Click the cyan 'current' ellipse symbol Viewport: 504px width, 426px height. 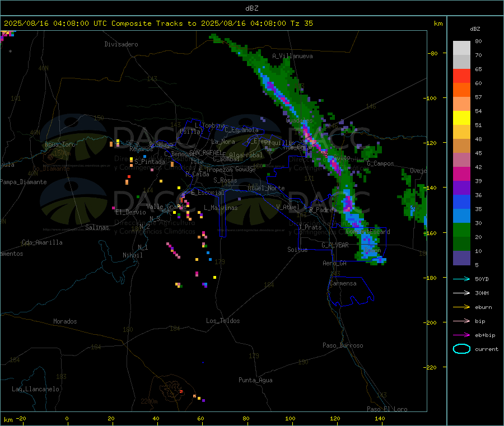(461, 349)
